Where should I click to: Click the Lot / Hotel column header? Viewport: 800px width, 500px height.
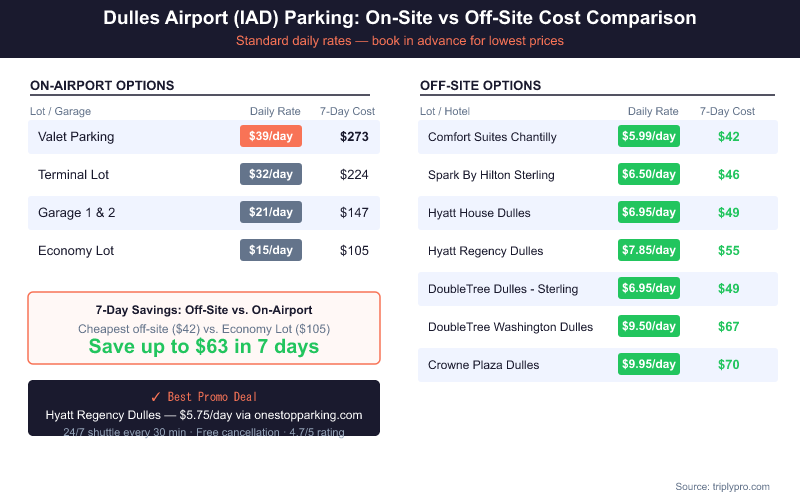[x=445, y=111]
